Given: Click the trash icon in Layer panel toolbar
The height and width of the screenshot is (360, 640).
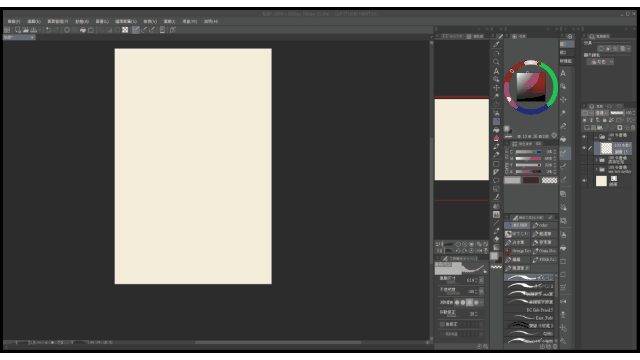Looking at the screenshot, I should [x=633, y=128].
